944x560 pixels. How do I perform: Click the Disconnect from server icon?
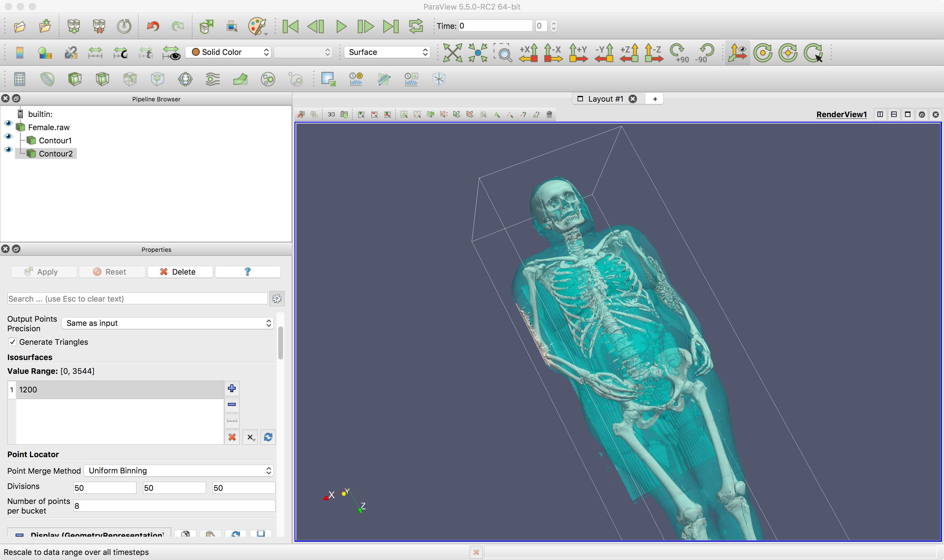(99, 26)
